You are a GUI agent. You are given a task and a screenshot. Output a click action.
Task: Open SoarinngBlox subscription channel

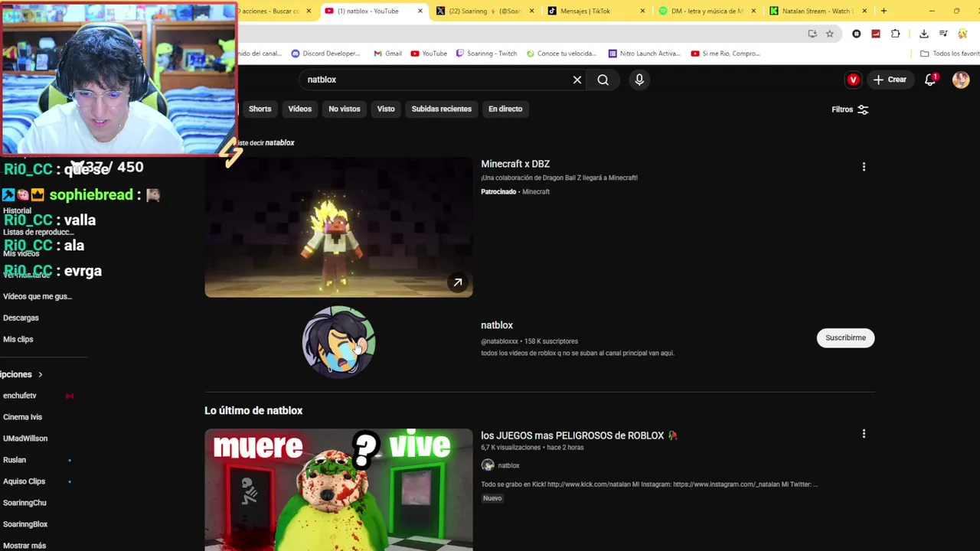25,524
